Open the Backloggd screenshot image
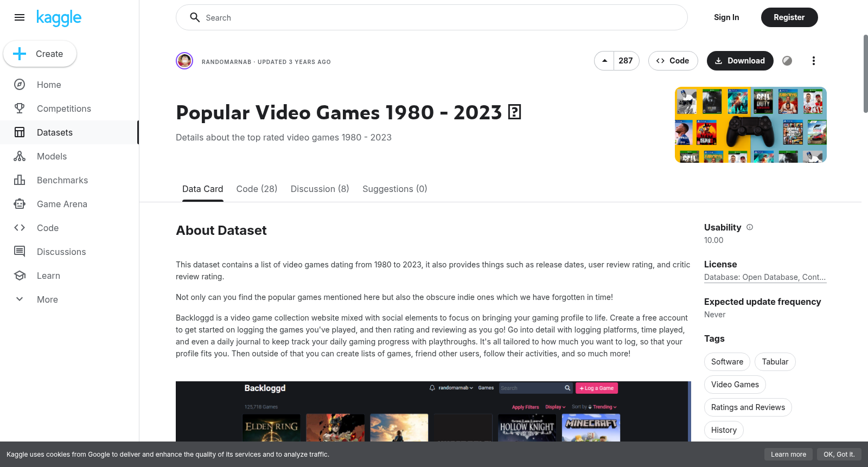Viewport: 868px width, 467px height. click(433, 411)
